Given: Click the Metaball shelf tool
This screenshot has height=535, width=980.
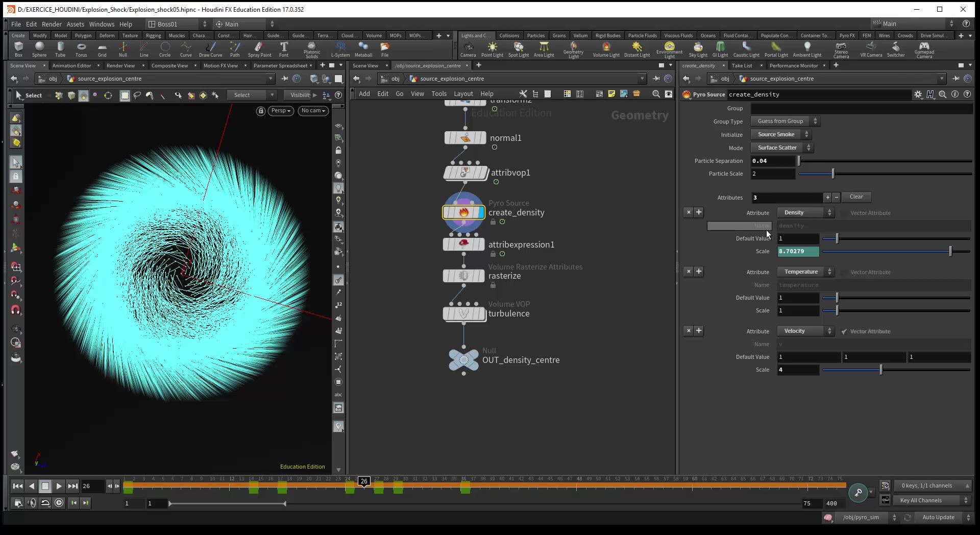Looking at the screenshot, I should tap(363, 50).
